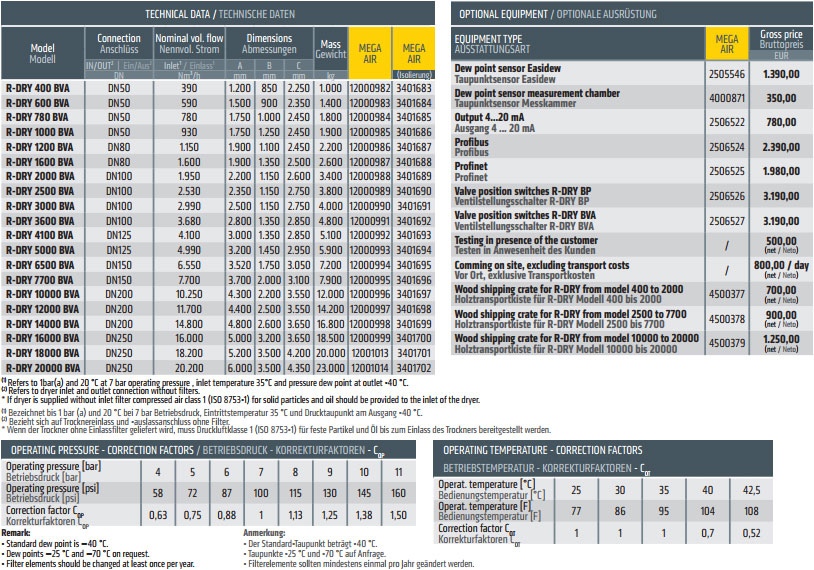Click the Operating Pressure correction factors title
The image size is (814, 570).
click(198, 451)
